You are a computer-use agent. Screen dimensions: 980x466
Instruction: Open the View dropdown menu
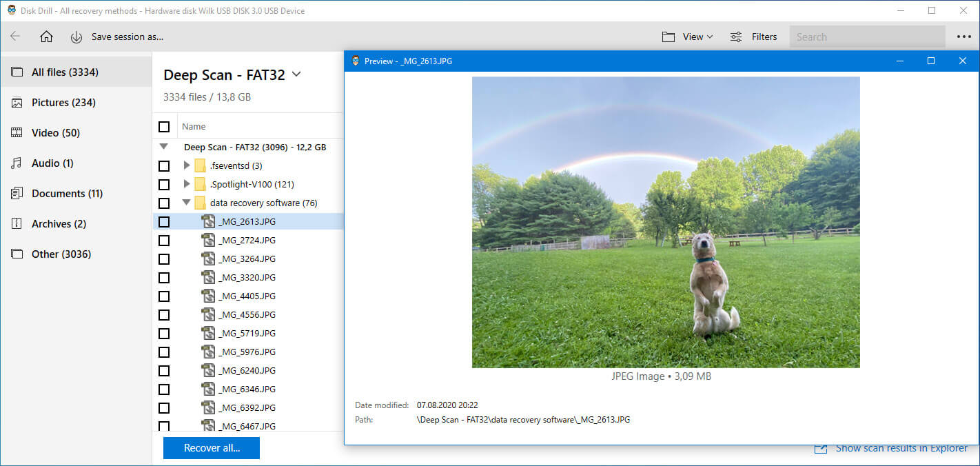(x=687, y=37)
